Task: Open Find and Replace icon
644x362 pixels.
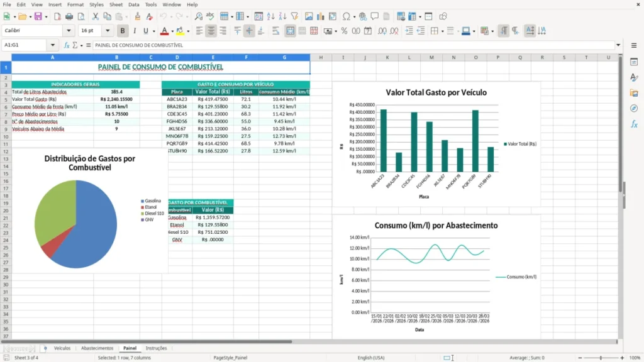Action: point(198,16)
